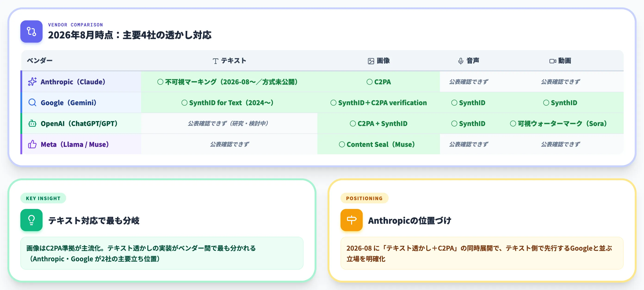This screenshot has width=644, height=290.
Task: Click the text type icon in header
Action: pos(216,61)
